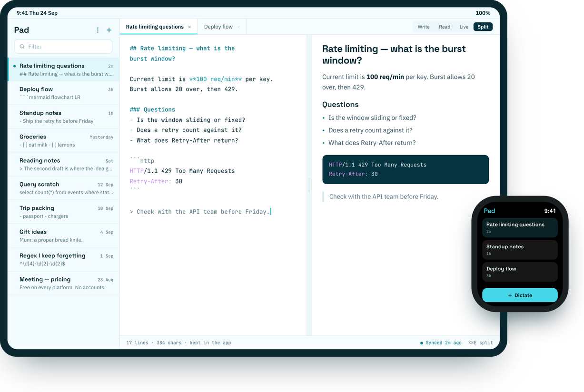Select the Rate limiting questions tab
The image size is (584, 392).
155,27
